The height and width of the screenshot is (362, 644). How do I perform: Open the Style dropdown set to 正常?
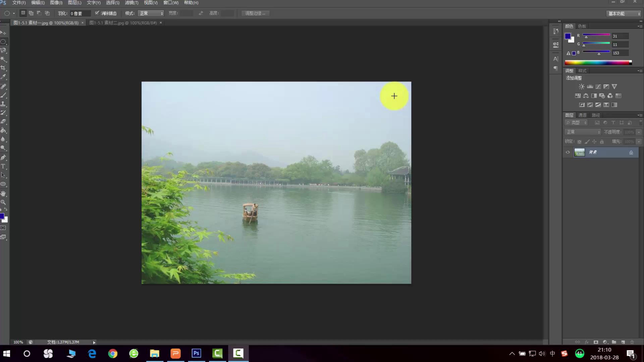click(x=151, y=13)
